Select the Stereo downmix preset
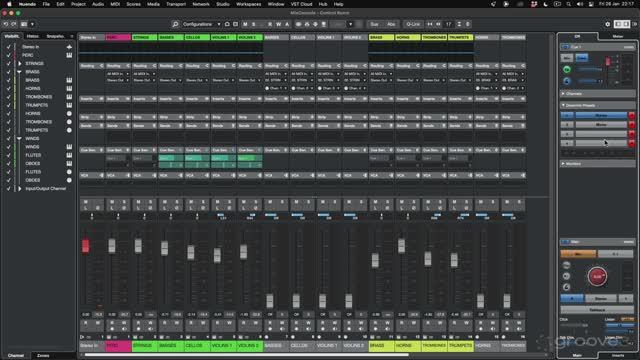Screen dimensions: 640x360 click(x=601, y=116)
